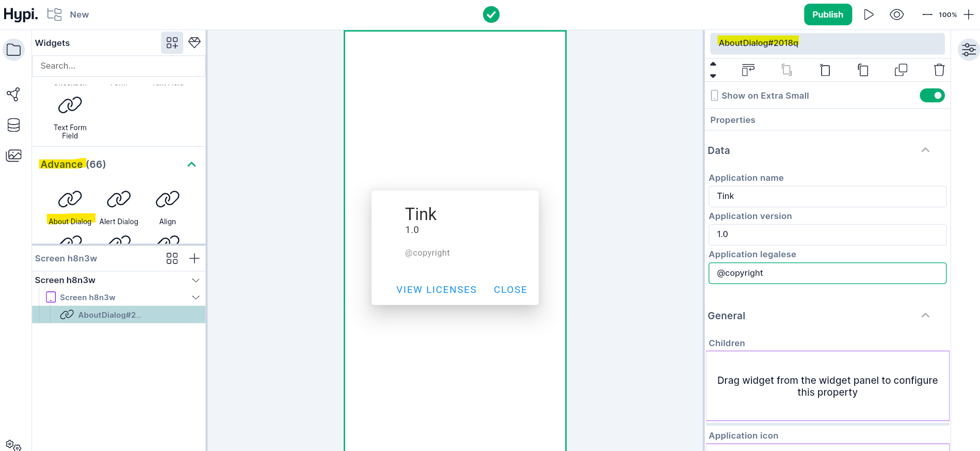Image resolution: width=980 pixels, height=451 pixels.
Task: Collapse the Advance widgets section
Action: tap(191, 164)
